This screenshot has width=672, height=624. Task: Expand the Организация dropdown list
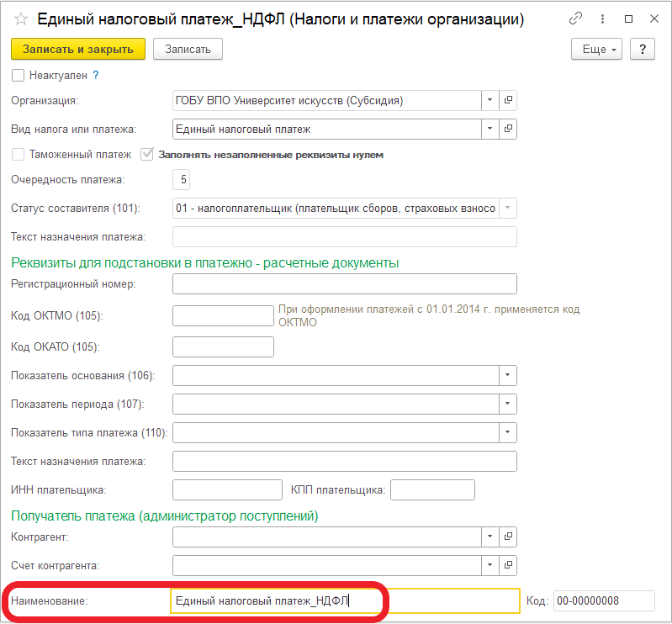coord(489,100)
